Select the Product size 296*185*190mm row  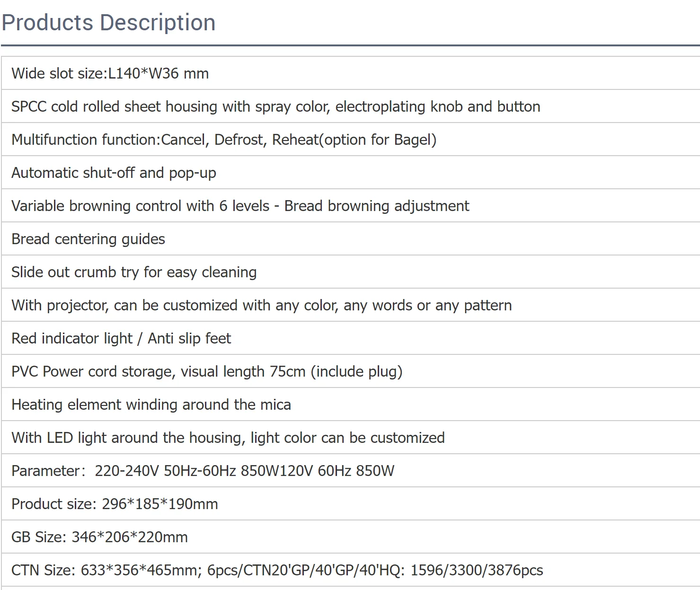[115, 504]
